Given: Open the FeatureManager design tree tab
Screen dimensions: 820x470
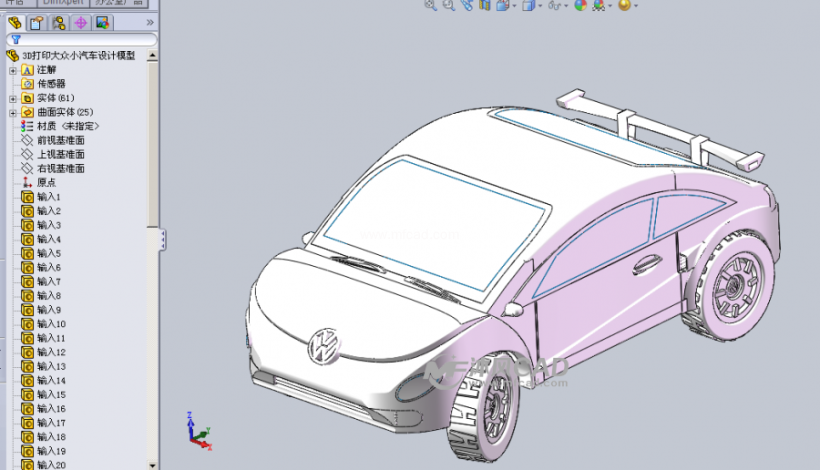Looking at the screenshot, I should [x=15, y=22].
